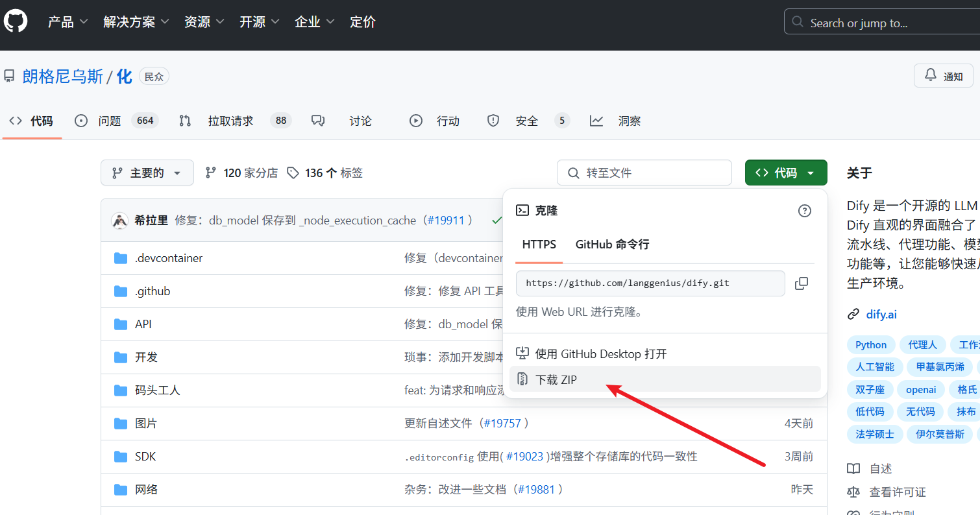Visit the dify.ai website link
The width and height of the screenshot is (980, 515).
881,315
